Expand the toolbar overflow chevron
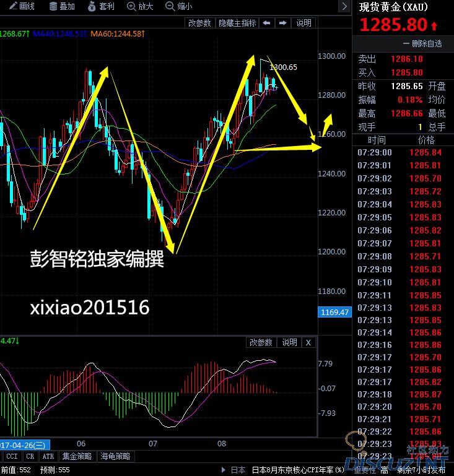 coord(344,7)
